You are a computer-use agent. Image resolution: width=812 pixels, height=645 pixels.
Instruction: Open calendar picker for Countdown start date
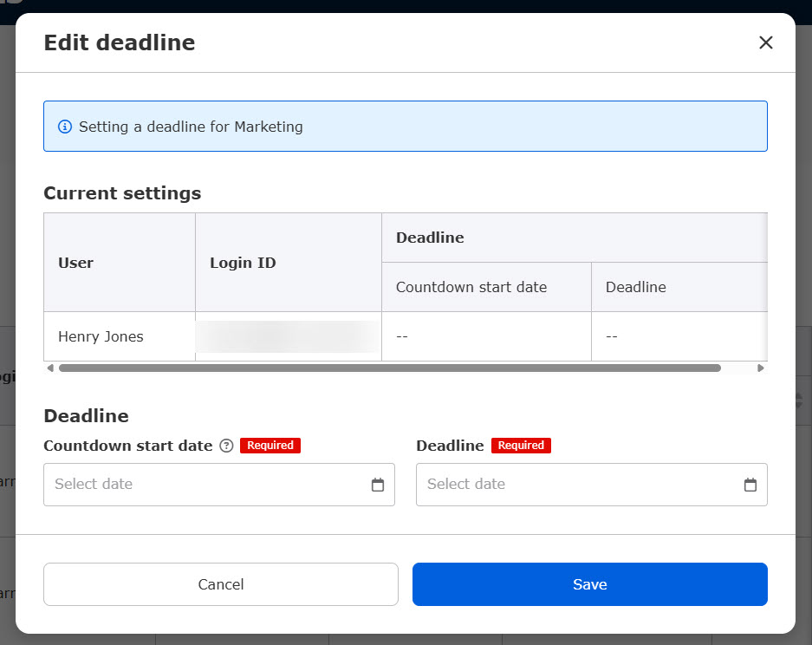point(377,485)
